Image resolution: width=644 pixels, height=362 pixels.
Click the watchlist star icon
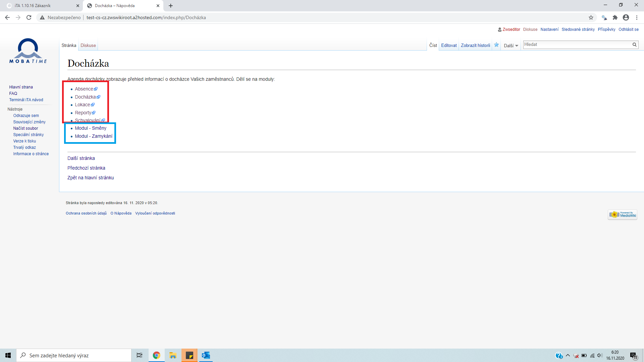click(496, 45)
